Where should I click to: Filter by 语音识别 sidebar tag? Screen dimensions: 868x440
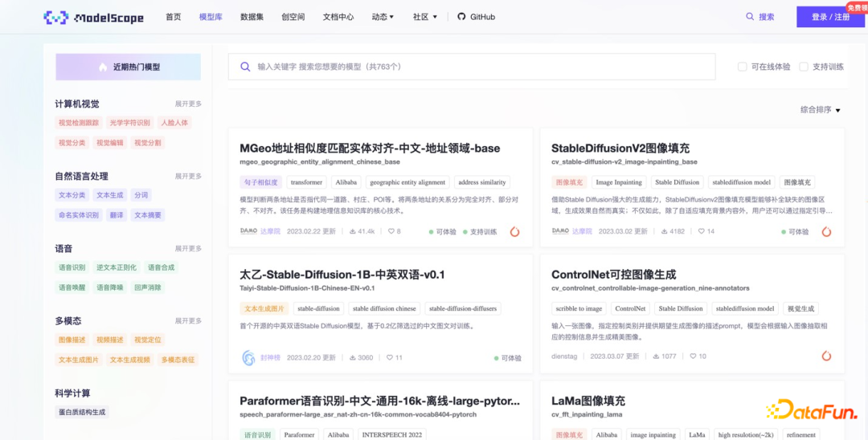(72, 267)
